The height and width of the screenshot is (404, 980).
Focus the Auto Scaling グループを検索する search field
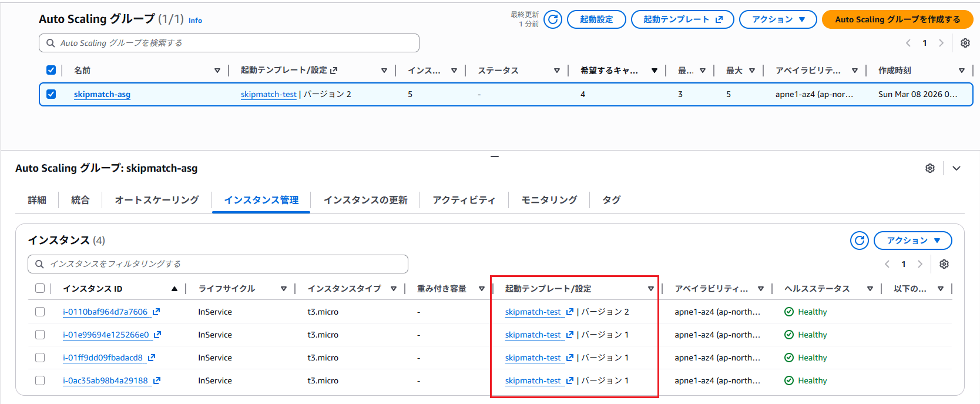229,43
